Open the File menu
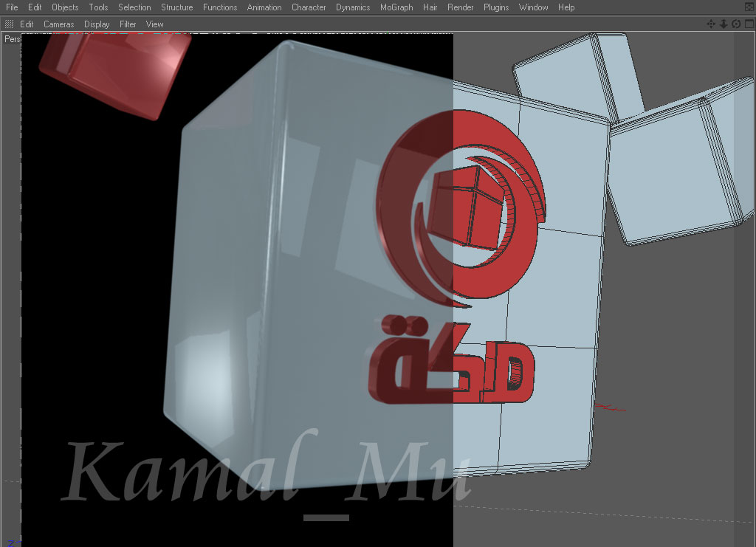The width and height of the screenshot is (756, 547). coord(12,7)
